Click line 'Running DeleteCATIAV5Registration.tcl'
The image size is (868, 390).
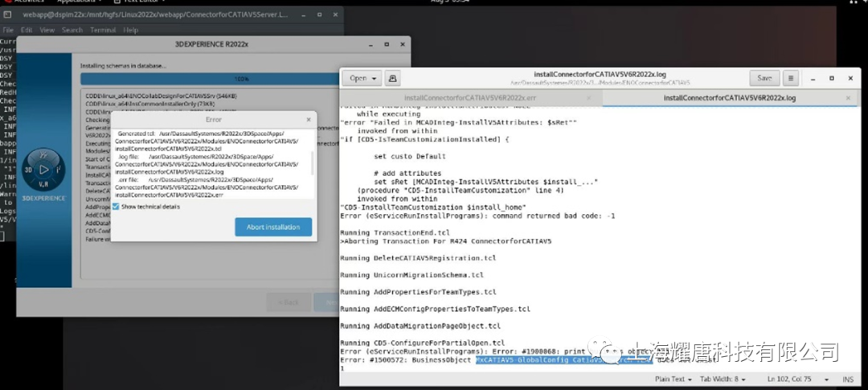418,258
